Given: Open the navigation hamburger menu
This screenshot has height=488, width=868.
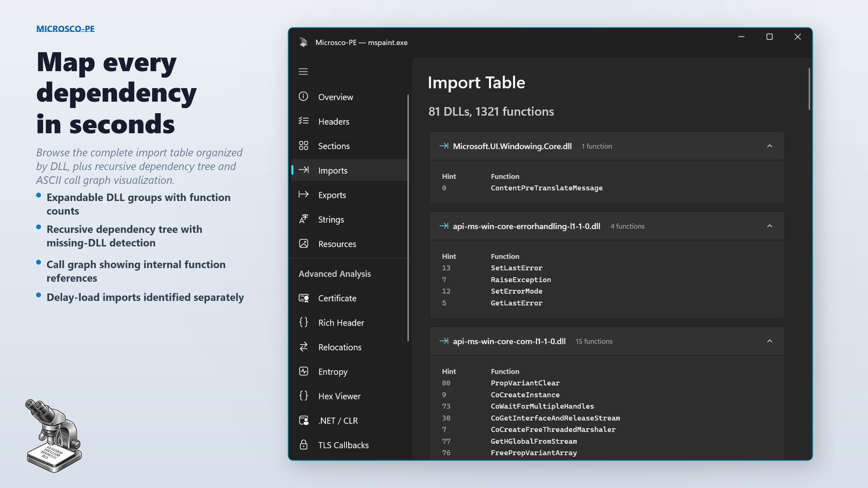Looking at the screenshot, I should tap(303, 72).
